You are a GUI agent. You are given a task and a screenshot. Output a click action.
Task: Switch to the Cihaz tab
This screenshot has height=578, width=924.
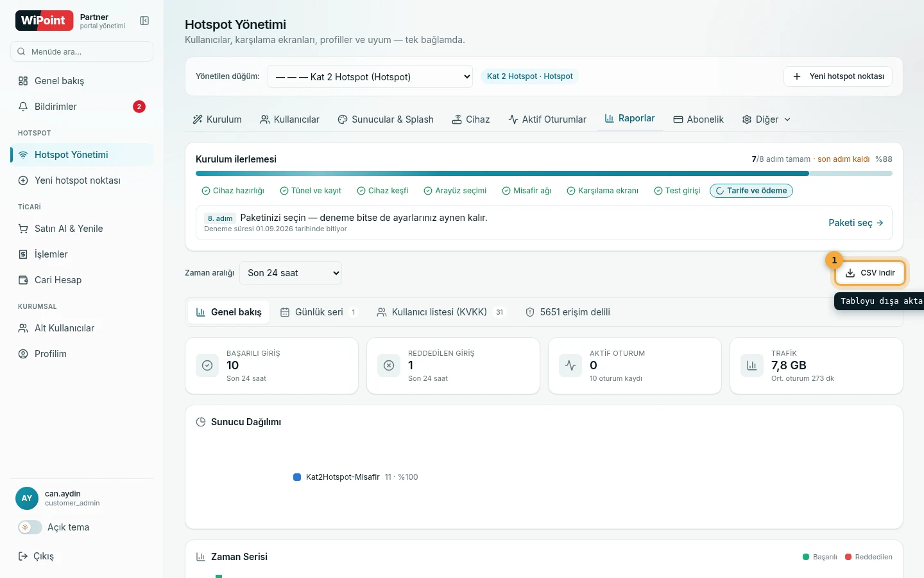point(471,119)
